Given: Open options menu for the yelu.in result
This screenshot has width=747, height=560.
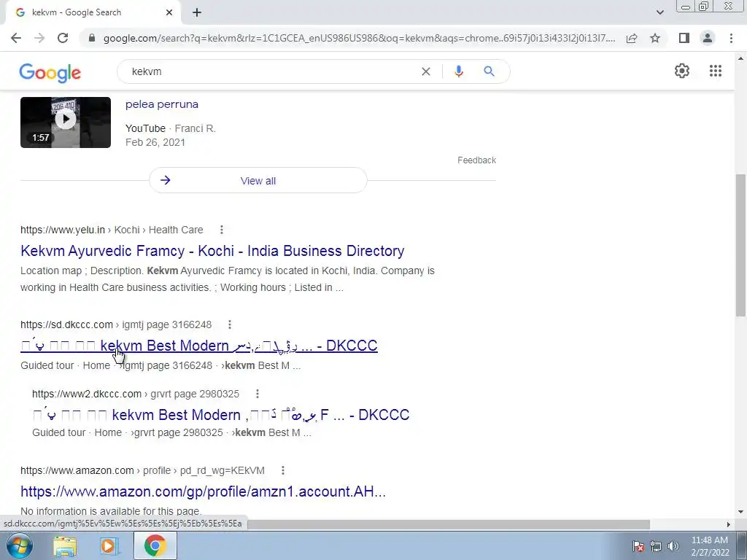Looking at the screenshot, I should 222,230.
